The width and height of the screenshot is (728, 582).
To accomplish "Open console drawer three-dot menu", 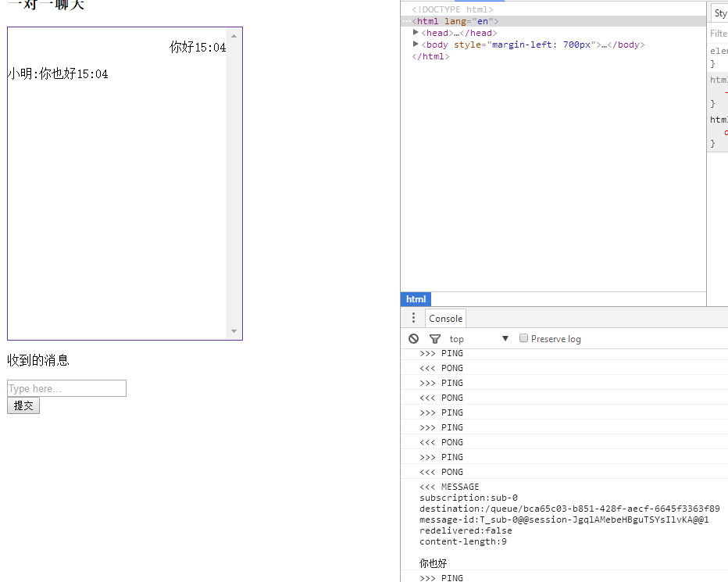I will click(x=413, y=318).
